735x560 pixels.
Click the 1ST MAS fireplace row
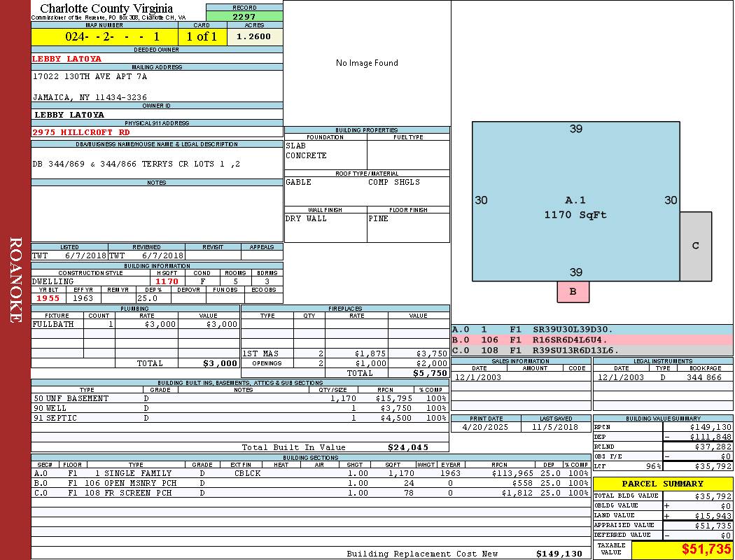346,353
